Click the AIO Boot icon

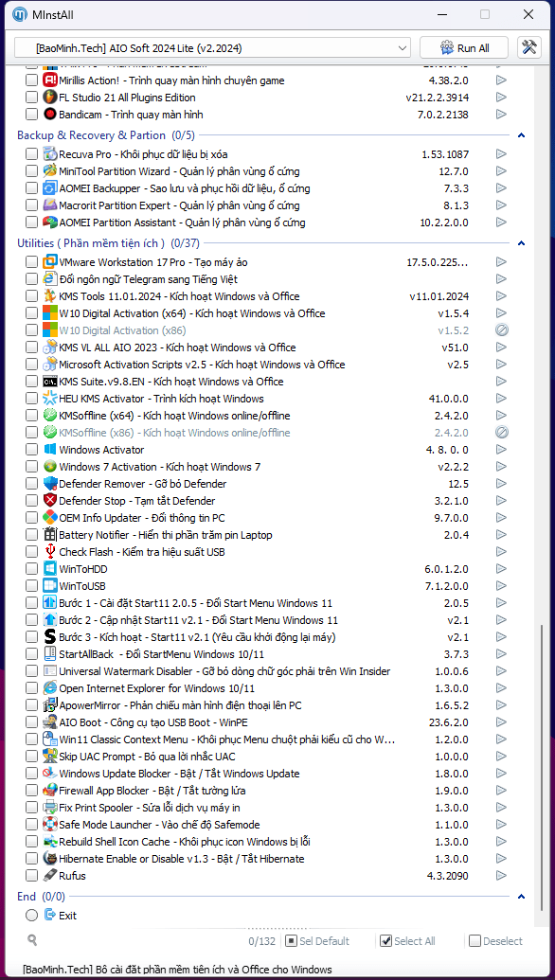[50, 722]
